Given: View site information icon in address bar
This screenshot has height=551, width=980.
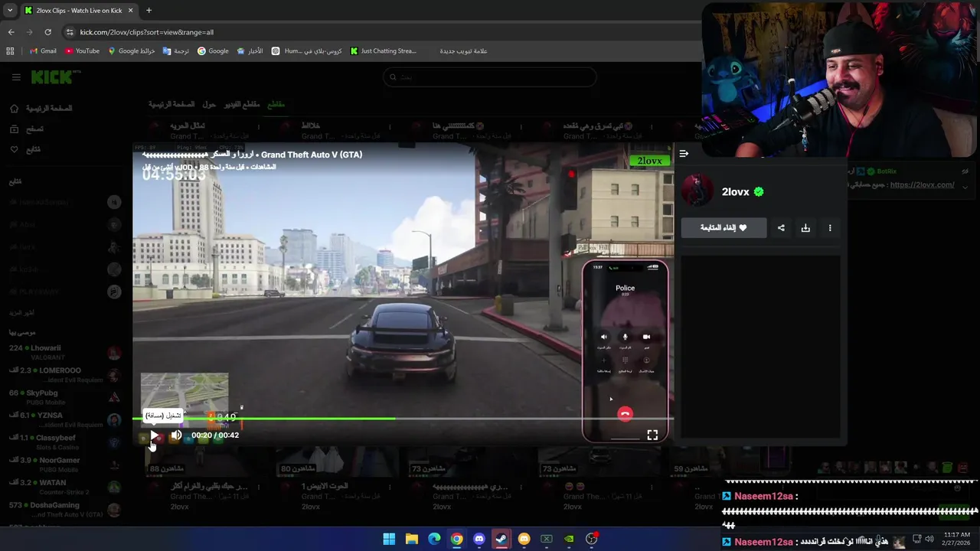Looking at the screenshot, I should click(x=70, y=32).
